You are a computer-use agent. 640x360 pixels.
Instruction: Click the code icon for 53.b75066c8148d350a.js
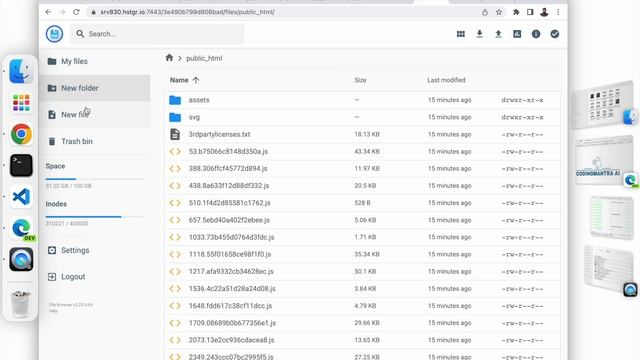[175, 151]
